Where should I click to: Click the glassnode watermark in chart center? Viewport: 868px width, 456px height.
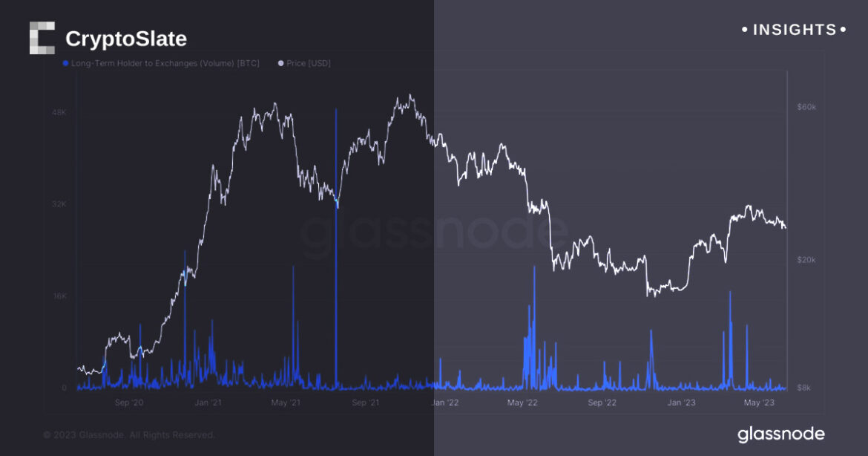pyautogui.click(x=434, y=232)
